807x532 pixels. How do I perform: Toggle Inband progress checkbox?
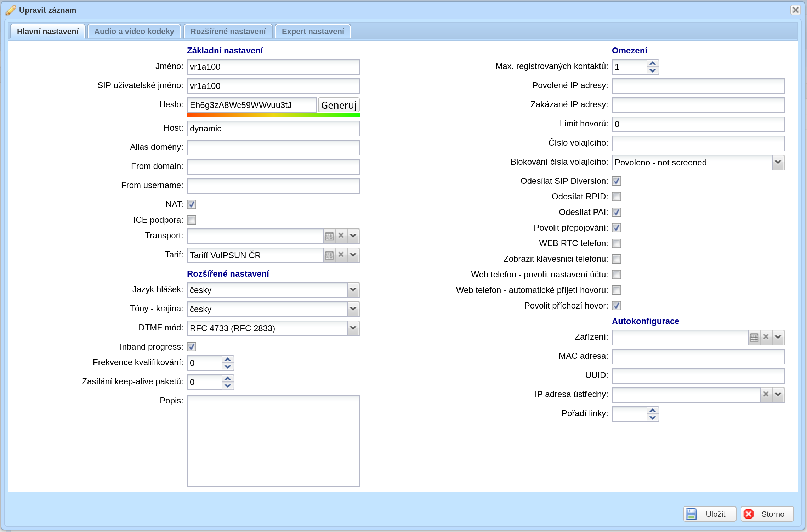(x=192, y=347)
